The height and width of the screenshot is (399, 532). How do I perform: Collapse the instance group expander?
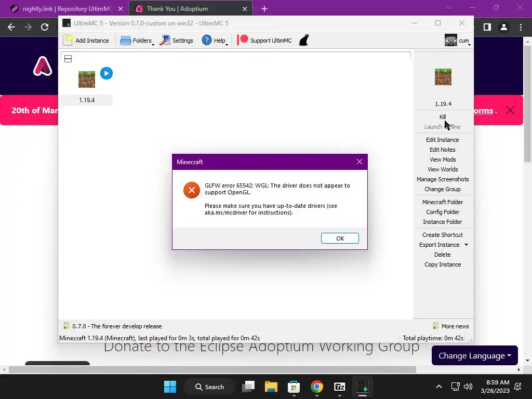pos(68,59)
